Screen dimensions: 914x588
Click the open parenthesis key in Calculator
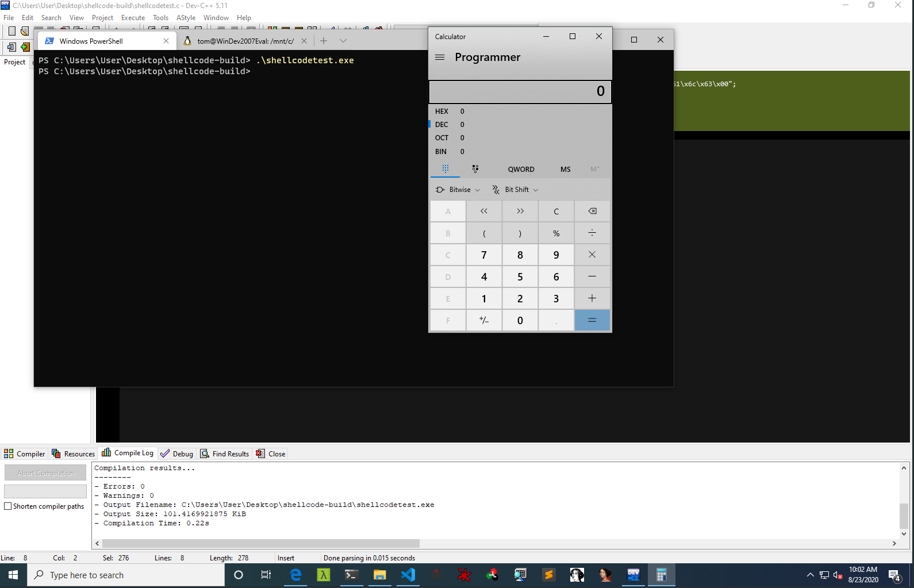484,233
